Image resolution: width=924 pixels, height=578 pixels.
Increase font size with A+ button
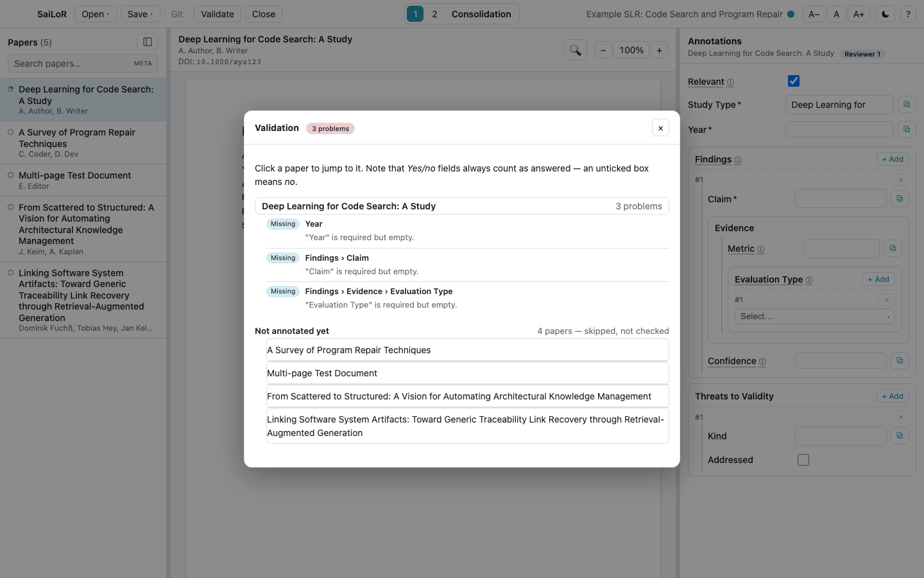(x=859, y=14)
